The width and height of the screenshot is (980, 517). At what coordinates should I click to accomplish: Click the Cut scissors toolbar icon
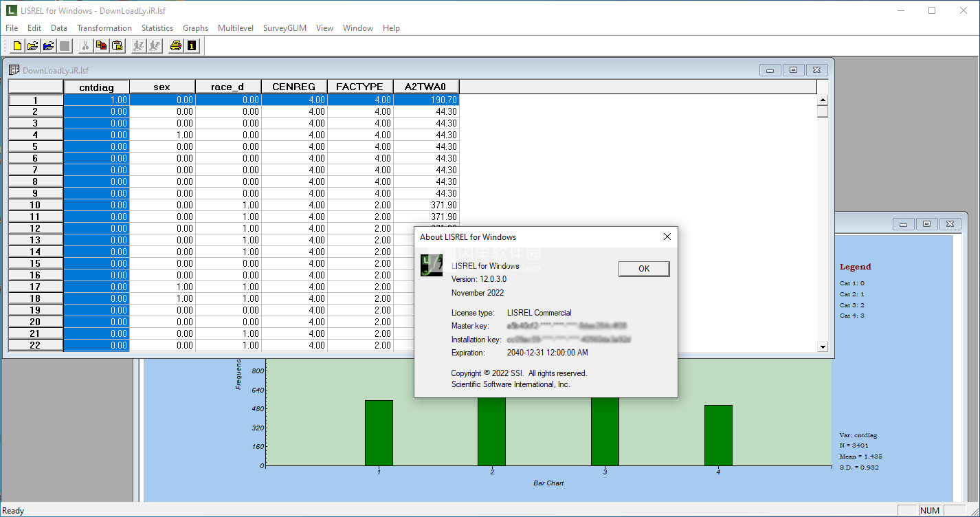(85, 45)
